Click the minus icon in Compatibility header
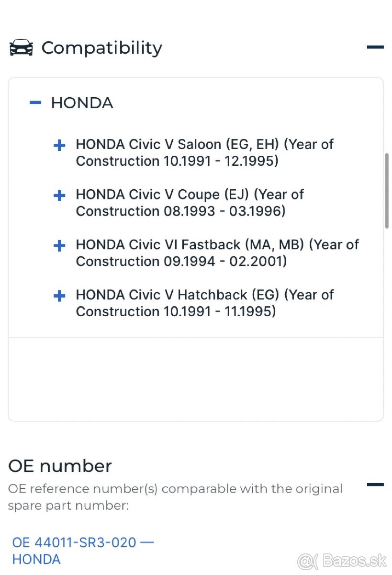The image size is (392, 575). (x=376, y=47)
